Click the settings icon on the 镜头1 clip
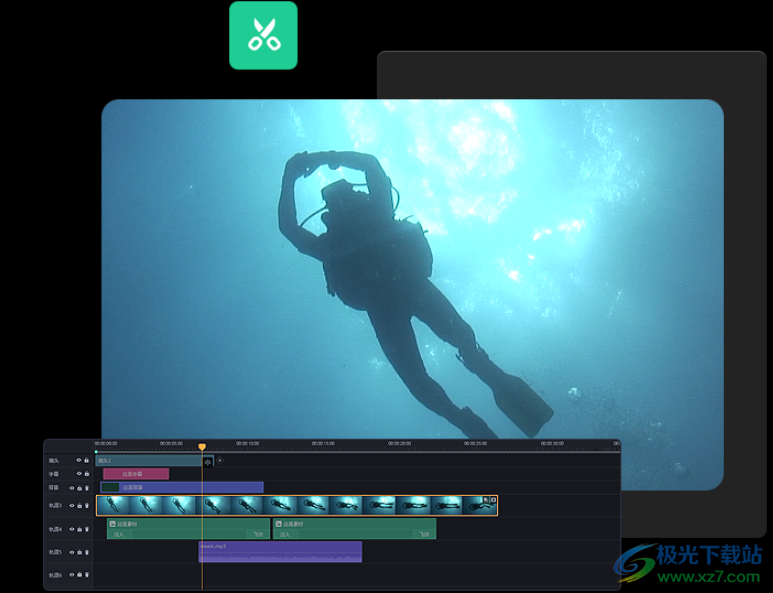This screenshot has height=593, width=773. (208, 461)
